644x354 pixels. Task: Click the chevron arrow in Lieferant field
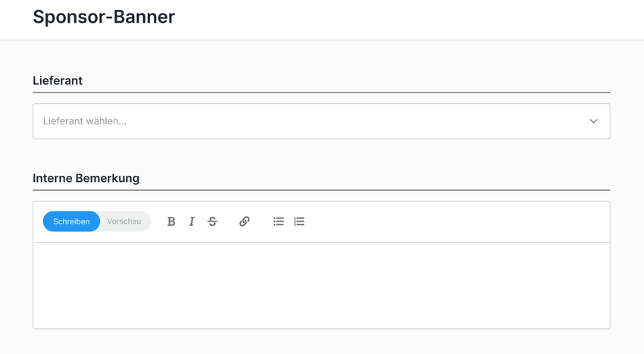pyautogui.click(x=593, y=121)
